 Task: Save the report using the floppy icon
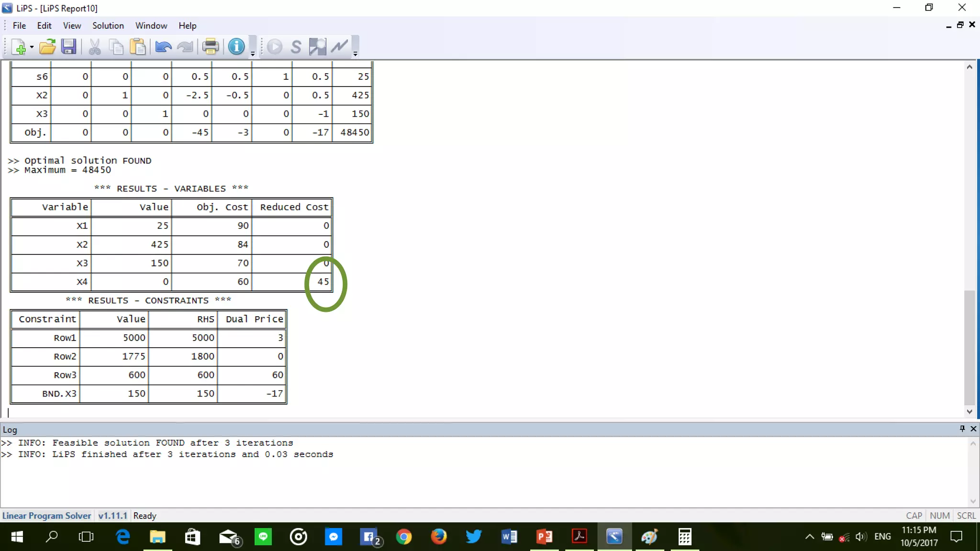tap(68, 47)
